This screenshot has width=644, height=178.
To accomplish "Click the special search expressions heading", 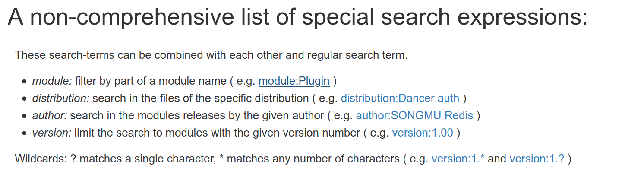I will tap(298, 17).
